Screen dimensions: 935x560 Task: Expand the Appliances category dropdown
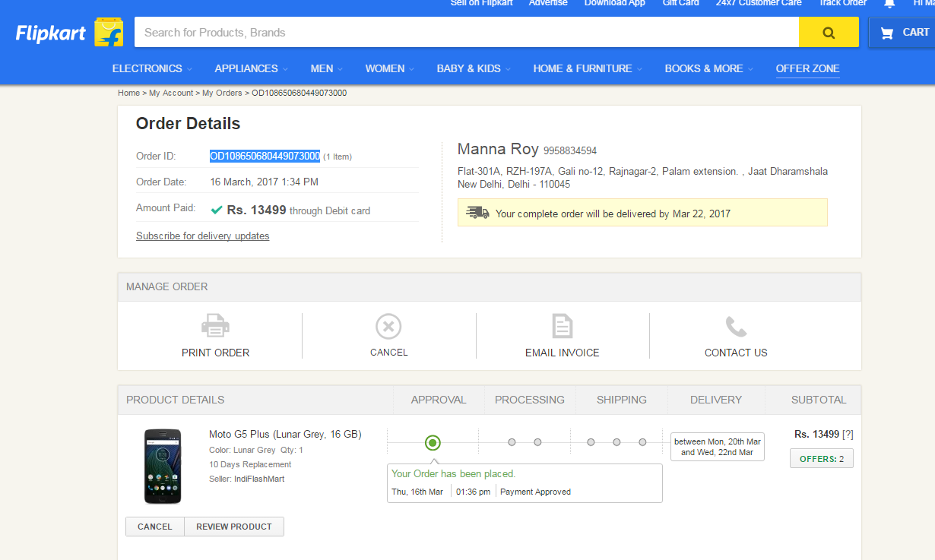(x=250, y=68)
